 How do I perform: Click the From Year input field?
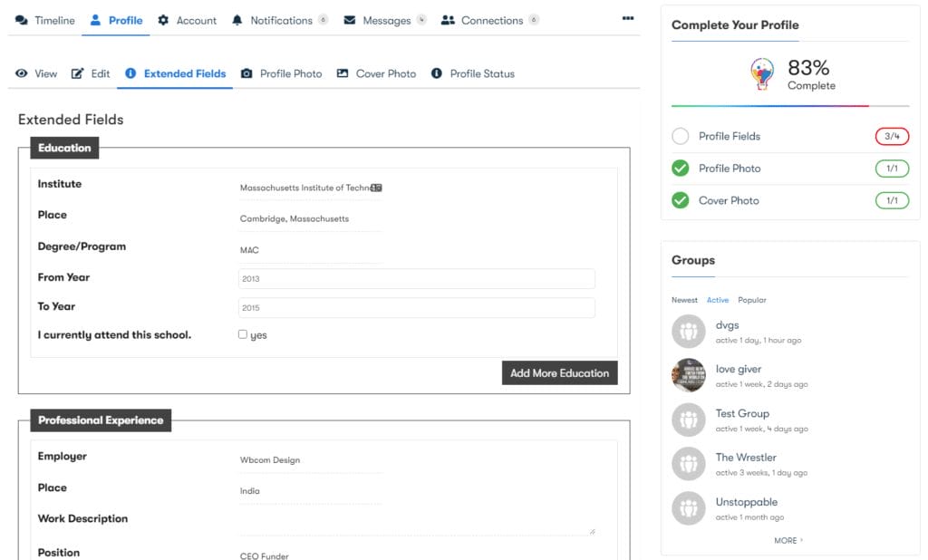416,279
